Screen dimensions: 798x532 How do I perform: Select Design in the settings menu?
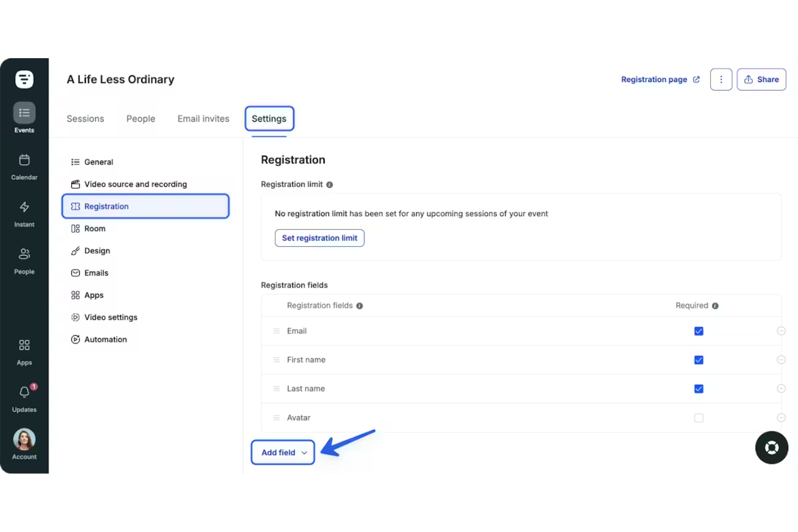(97, 251)
